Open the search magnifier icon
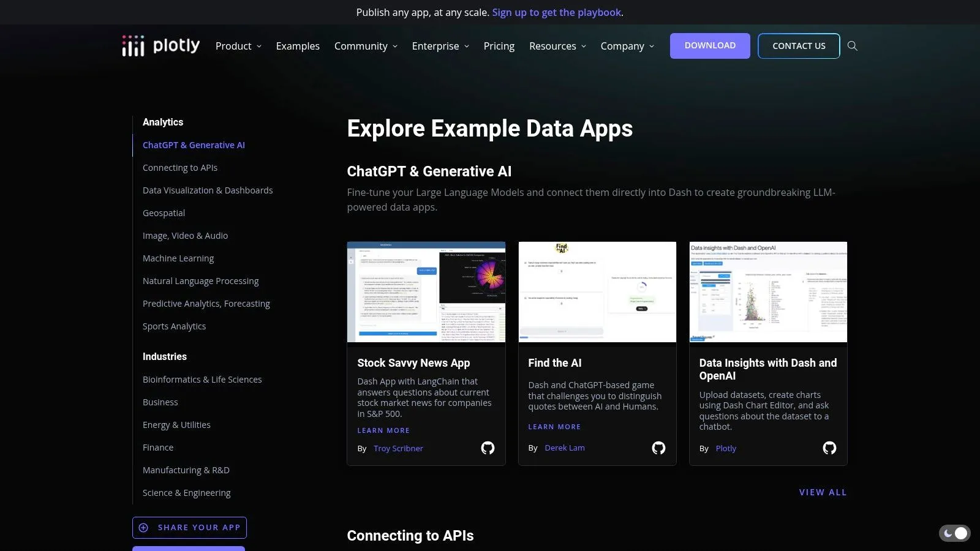 (852, 46)
